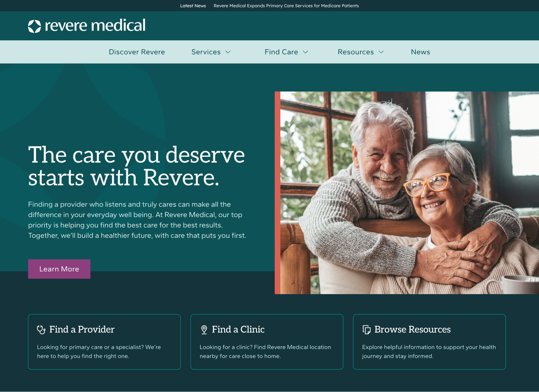Viewport: 539px width, 392px height.
Task: Click the documents icon in Browse Resources
Action: coord(367,329)
